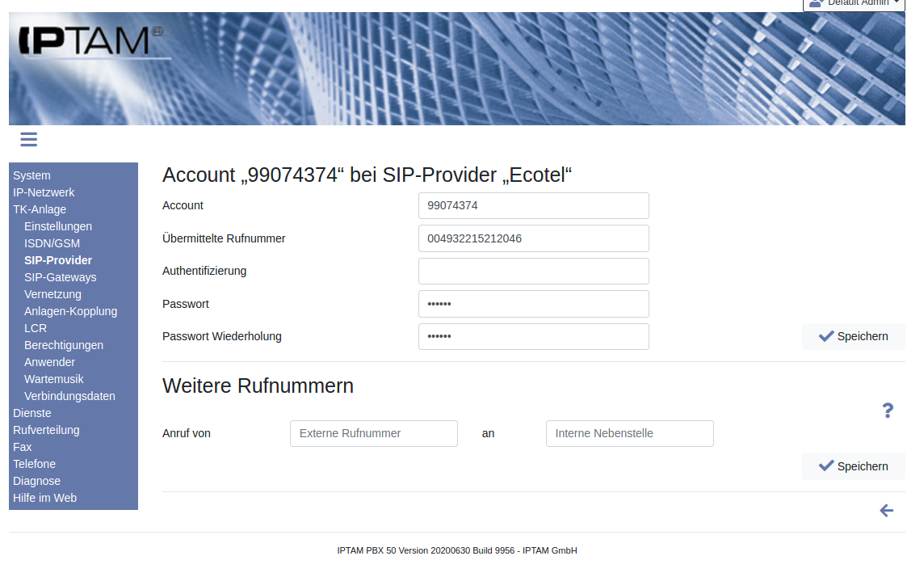Viewport: 924px width, 573px height.
Task: Expand the Rufverteilung menu
Action: [46, 430]
